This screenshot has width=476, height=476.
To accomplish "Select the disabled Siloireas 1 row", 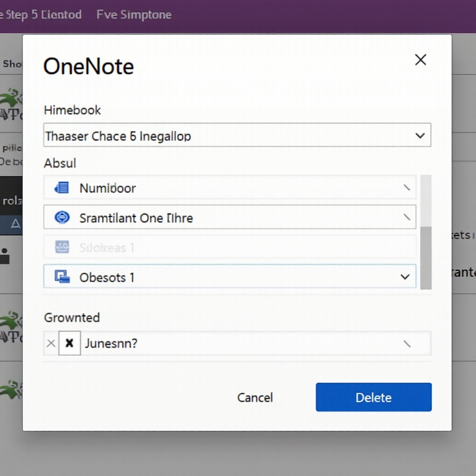I will (230, 247).
